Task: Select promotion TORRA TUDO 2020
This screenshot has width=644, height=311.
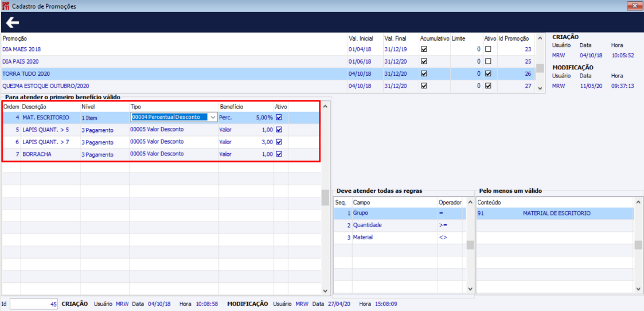Action: click(x=268, y=73)
